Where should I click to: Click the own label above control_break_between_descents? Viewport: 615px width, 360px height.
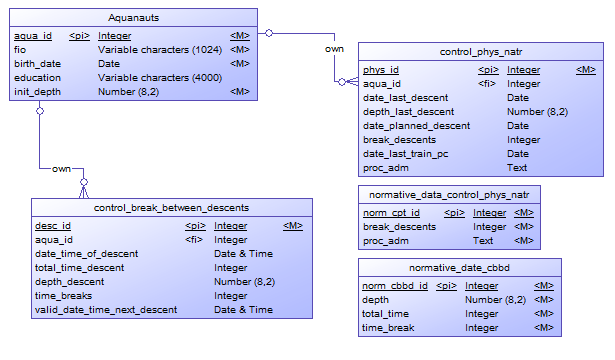click(62, 169)
